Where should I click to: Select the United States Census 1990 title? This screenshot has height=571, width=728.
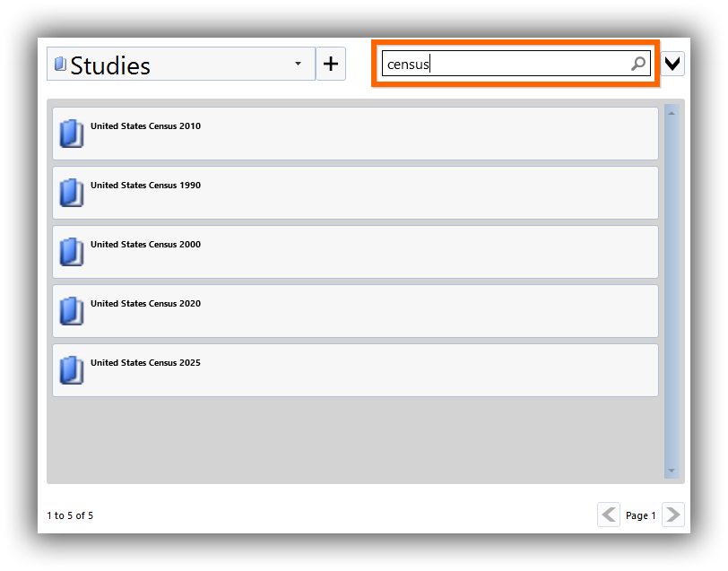145,186
